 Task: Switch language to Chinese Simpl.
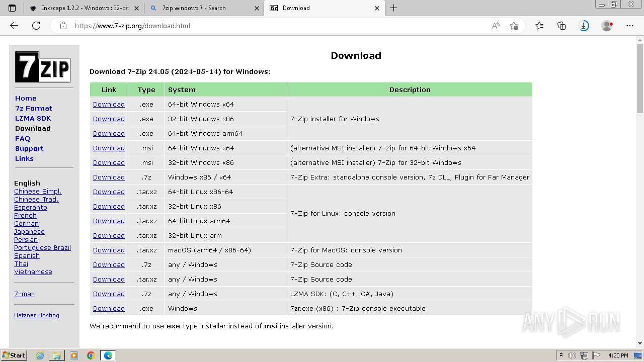[x=38, y=191]
